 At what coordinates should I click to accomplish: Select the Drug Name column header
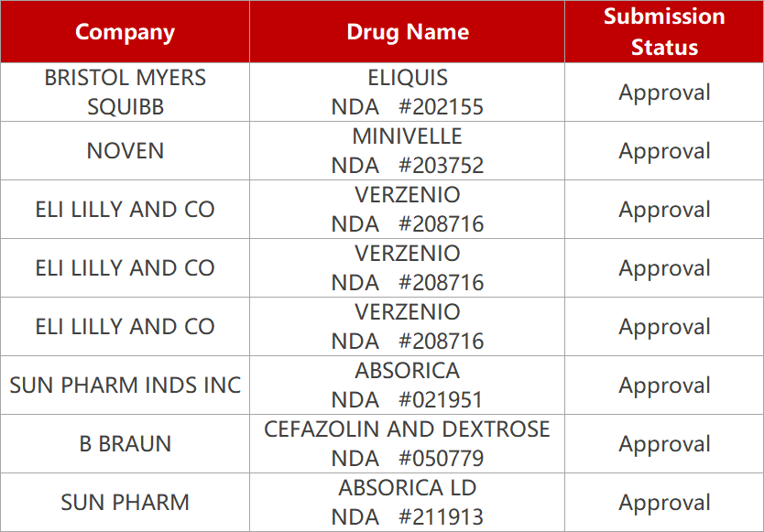pos(407,32)
